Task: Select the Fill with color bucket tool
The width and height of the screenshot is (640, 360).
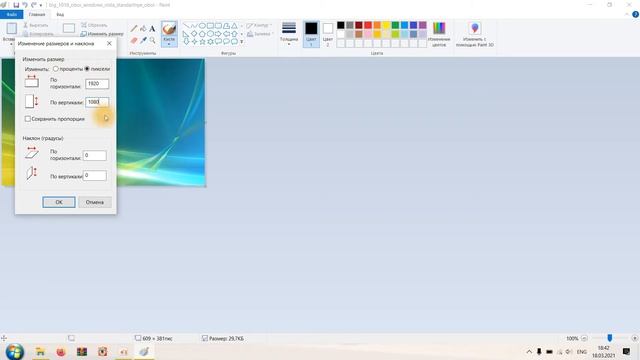Action: pyautogui.click(x=143, y=29)
